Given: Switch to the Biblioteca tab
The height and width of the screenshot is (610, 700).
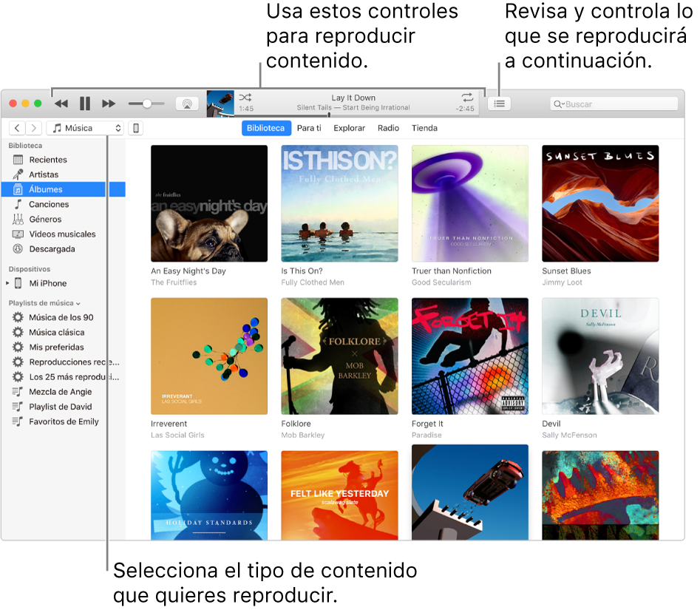Looking at the screenshot, I should pyautogui.click(x=265, y=128).
